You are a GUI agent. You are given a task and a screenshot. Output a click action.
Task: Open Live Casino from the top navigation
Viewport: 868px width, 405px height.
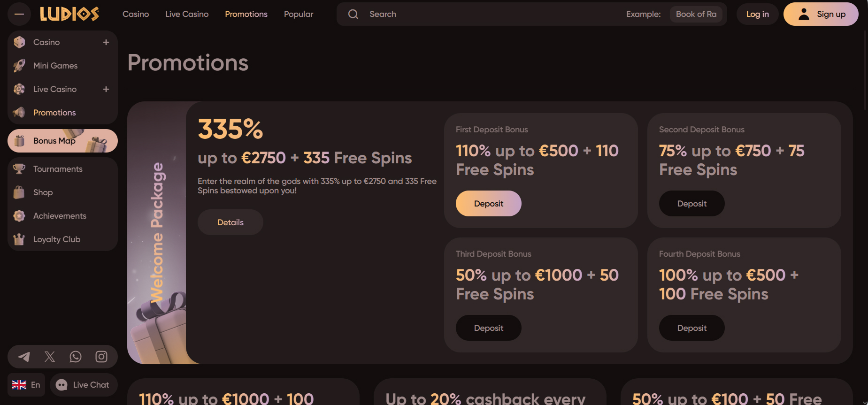click(187, 14)
